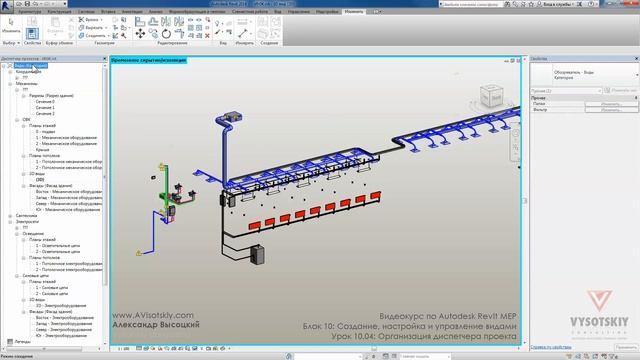Collapse the Механизмы tree node
This screenshot has width=640, height=360.
10,84
